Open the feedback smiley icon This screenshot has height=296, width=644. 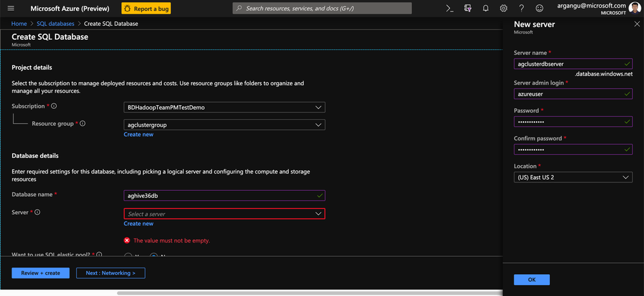pos(540,8)
